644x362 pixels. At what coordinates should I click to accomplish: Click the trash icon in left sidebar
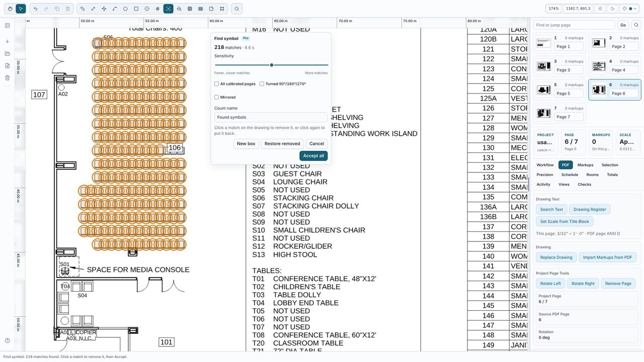point(8,78)
